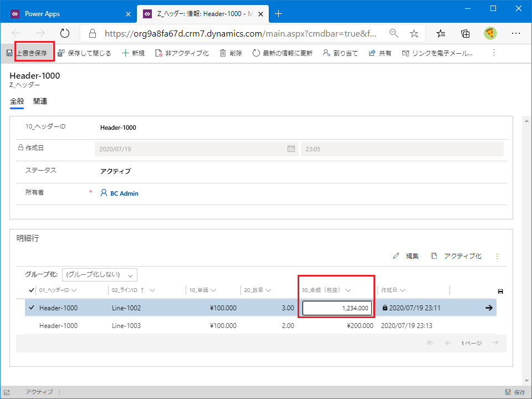Switch to the 全般 tab
Viewport: 532px width, 399px height.
(x=17, y=101)
